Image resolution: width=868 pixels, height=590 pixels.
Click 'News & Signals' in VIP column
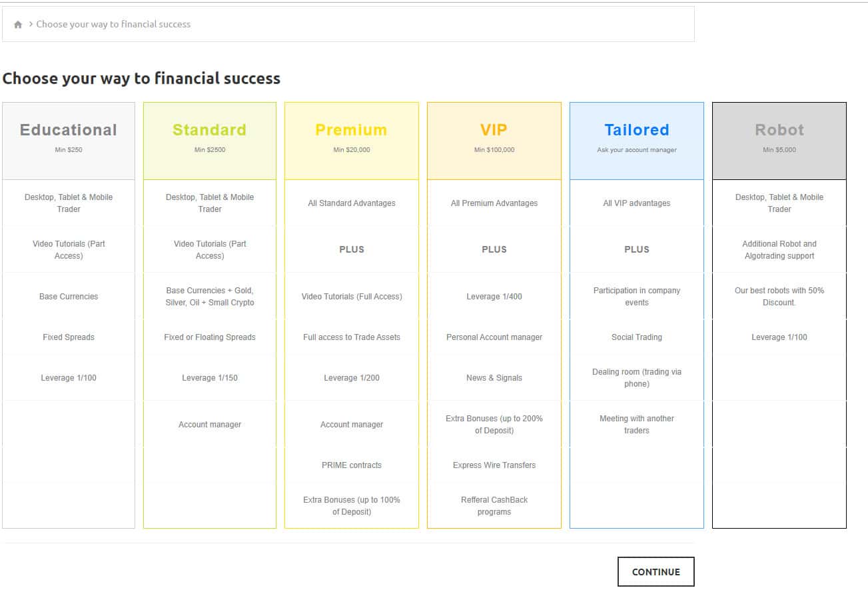tap(494, 378)
